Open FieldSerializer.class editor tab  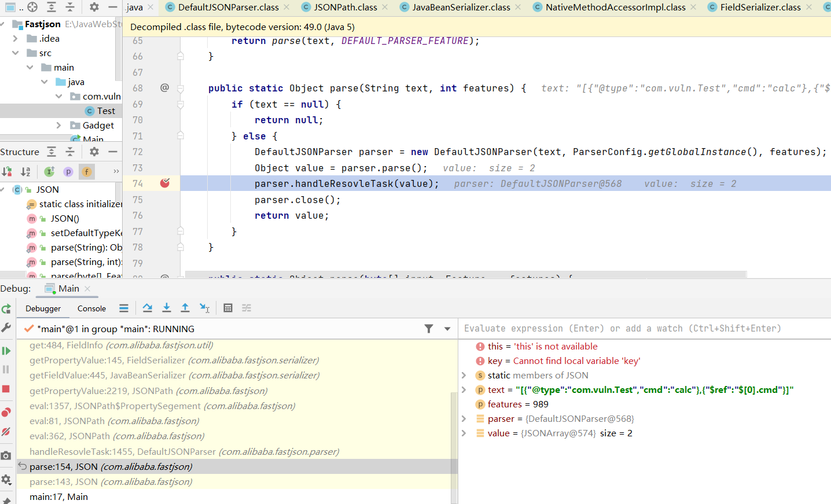[x=760, y=7]
